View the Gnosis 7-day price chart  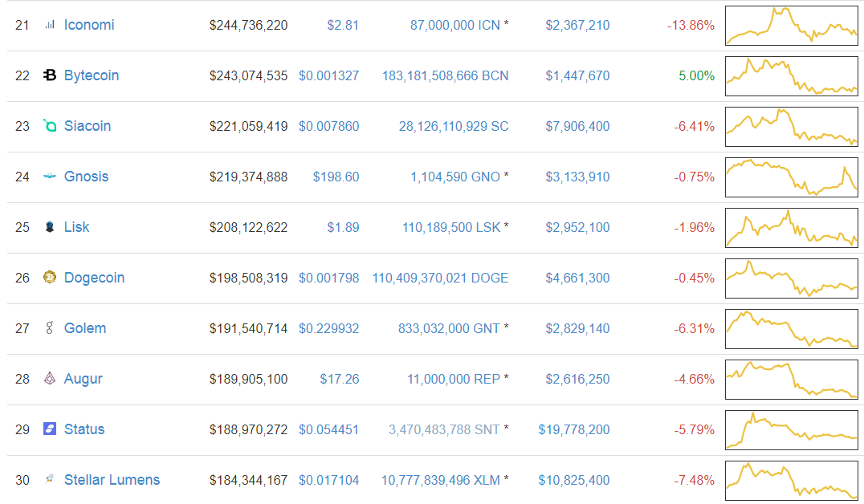pos(791,177)
